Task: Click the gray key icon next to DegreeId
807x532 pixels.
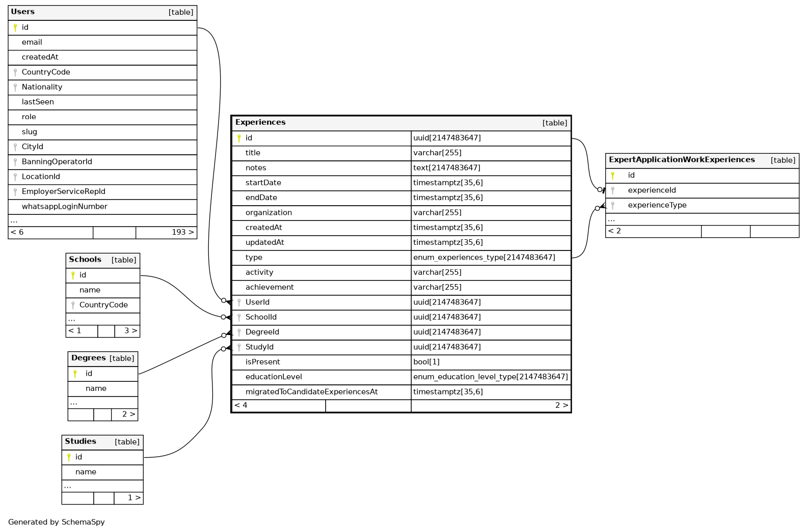Action: pyautogui.click(x=239, y=332)
